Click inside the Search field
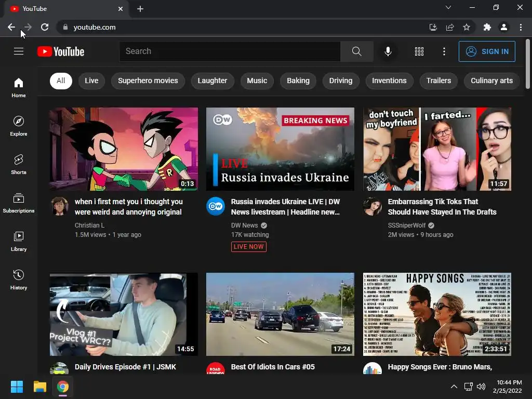The height and width of the screenshot is (399, 532). point(230,51)
